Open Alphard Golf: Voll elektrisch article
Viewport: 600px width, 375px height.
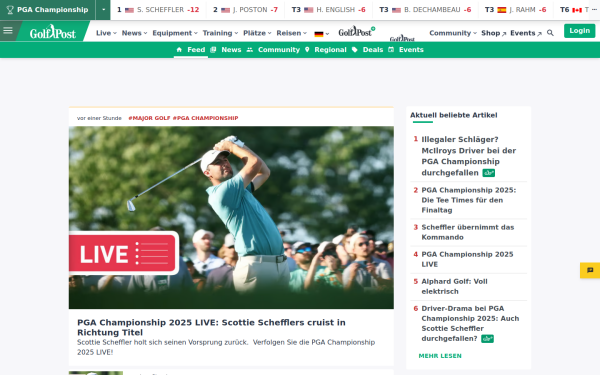pyautogui.click(x=454, y=286)
